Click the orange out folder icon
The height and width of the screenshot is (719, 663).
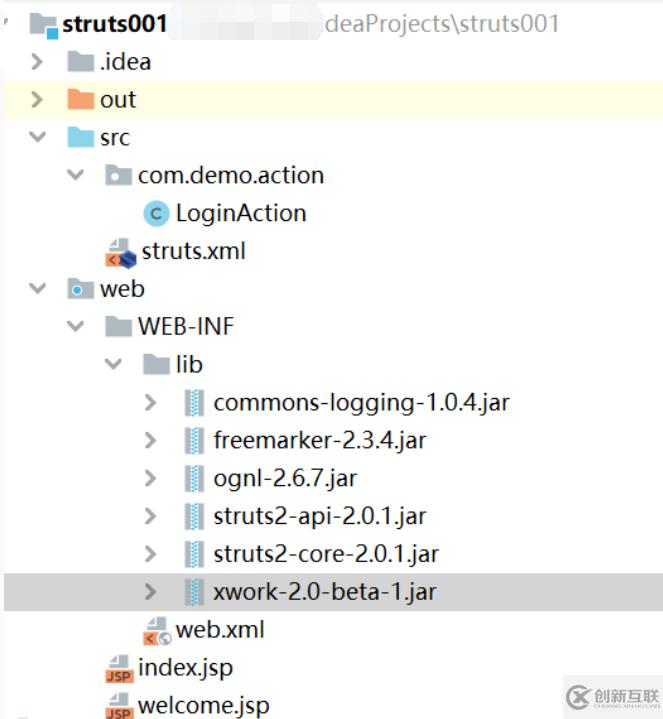pyautogui.click(x=81, y=100)
